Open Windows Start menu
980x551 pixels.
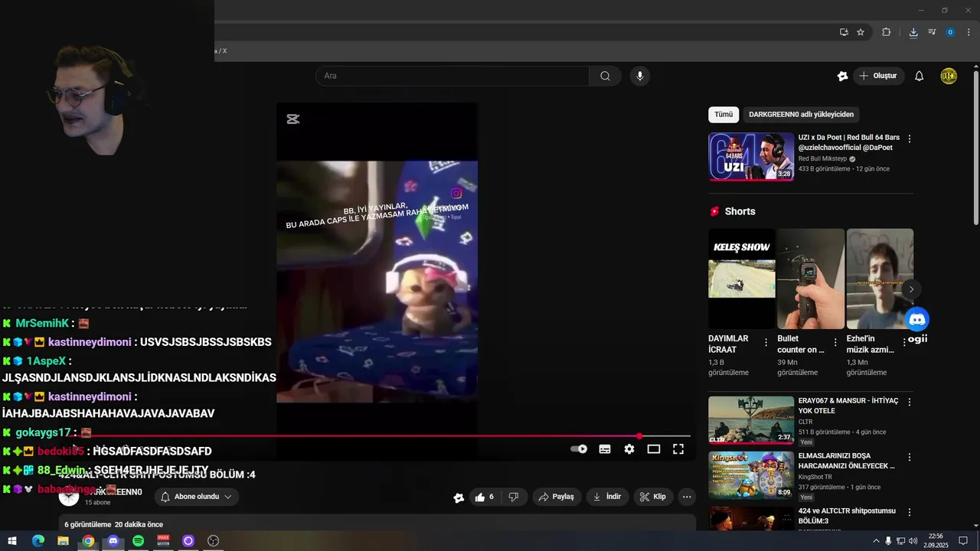tap(12, 541)
